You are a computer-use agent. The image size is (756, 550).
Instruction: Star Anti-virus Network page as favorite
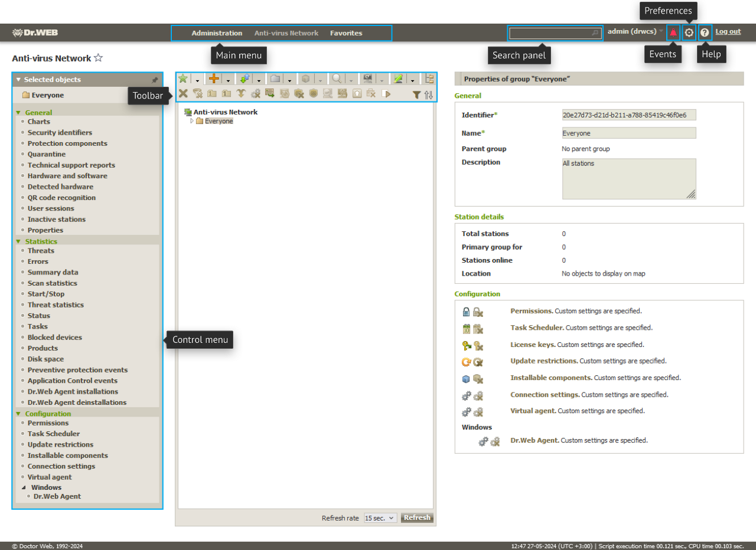pos(99,58)
